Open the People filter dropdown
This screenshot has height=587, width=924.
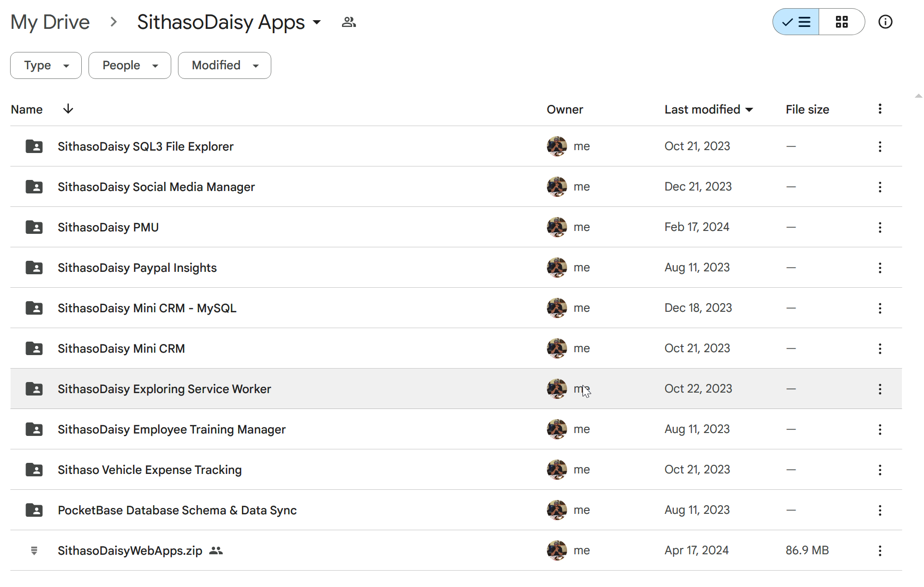(129, 65)
